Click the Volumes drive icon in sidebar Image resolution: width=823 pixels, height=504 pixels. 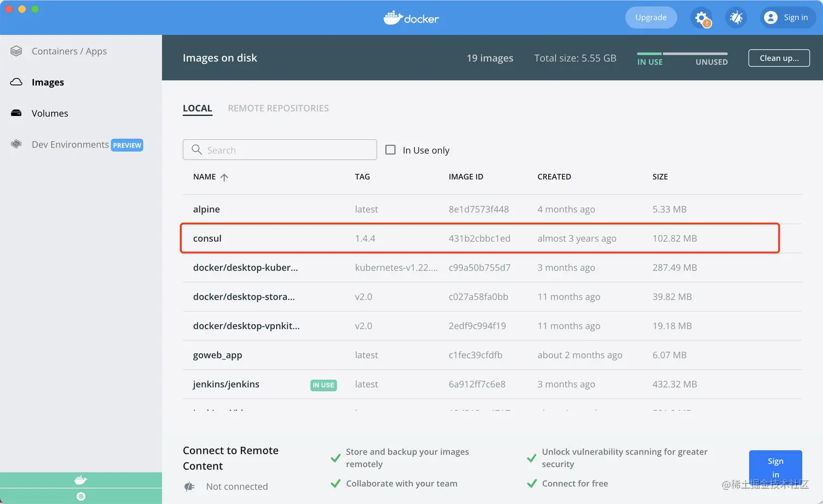pyautogui.click(x=16, y=113)
